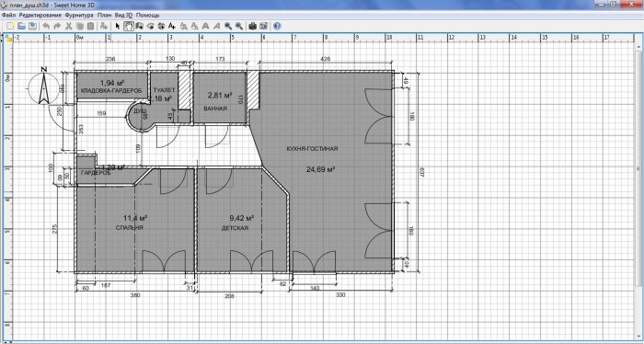Create a new home file icon
Image resolution: width=644 pixels, height=344 pixels.
[x=10, y=26]
